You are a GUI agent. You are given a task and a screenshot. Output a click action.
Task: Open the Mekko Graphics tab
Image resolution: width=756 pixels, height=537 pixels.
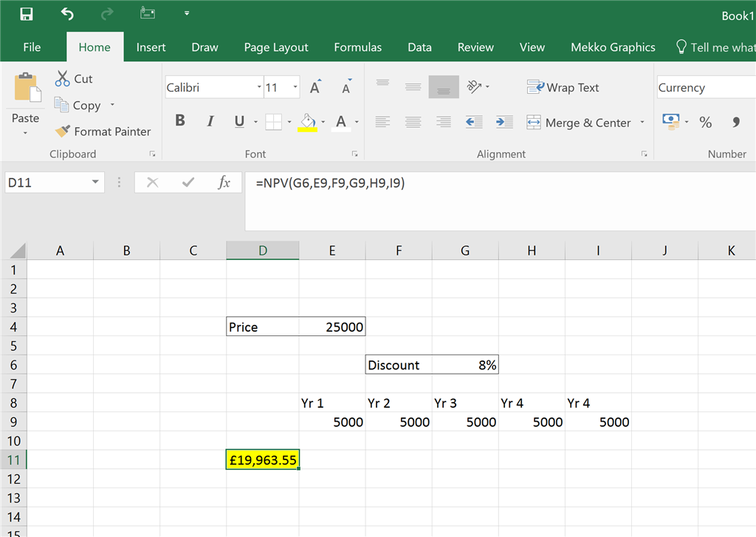613,47
